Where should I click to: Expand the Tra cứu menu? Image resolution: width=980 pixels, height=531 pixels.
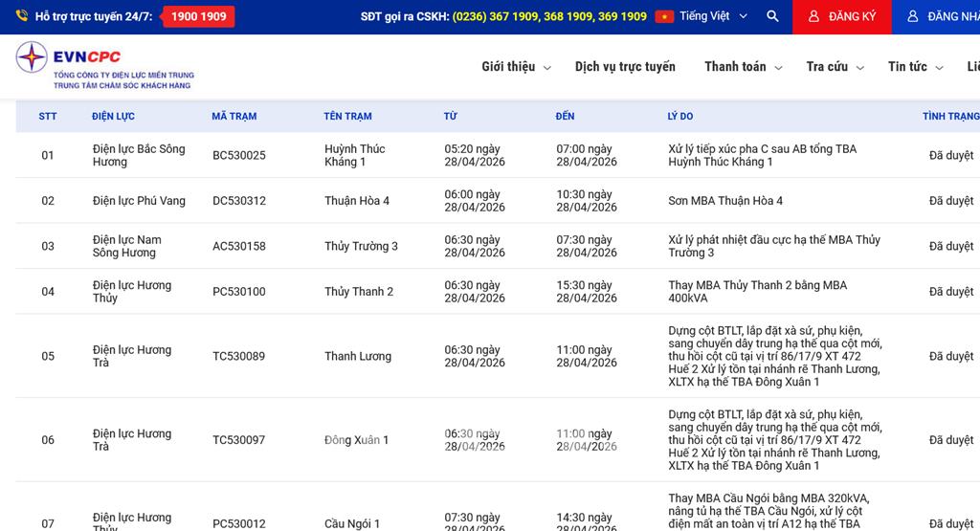(x=835, y=67)
